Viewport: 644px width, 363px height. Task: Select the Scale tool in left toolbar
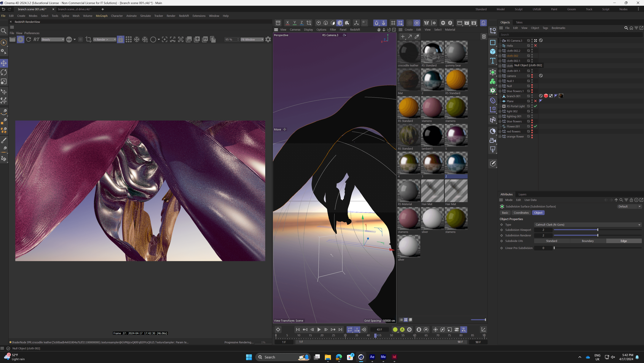[4, 82]
